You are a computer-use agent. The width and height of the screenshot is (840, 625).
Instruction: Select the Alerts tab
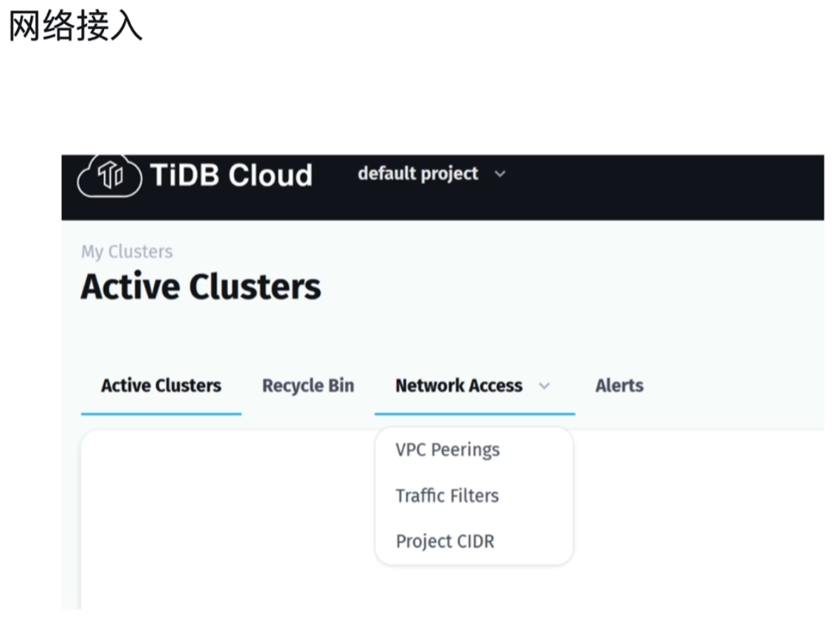click(619, 386)
